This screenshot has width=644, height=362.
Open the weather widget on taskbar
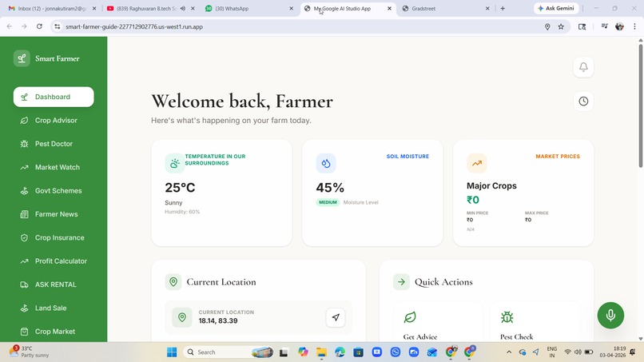tap(30, 352)
